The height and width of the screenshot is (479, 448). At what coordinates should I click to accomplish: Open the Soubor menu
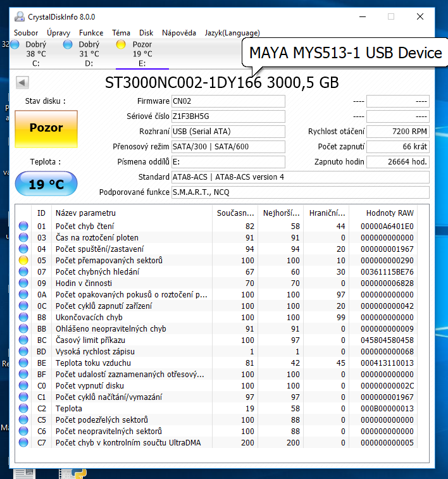click(x=26, y=33)
